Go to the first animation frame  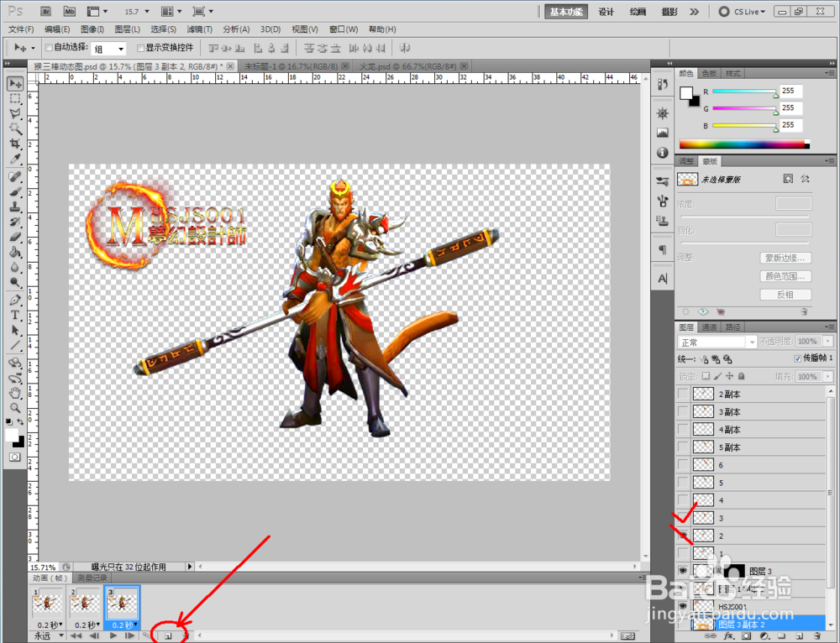76,635
